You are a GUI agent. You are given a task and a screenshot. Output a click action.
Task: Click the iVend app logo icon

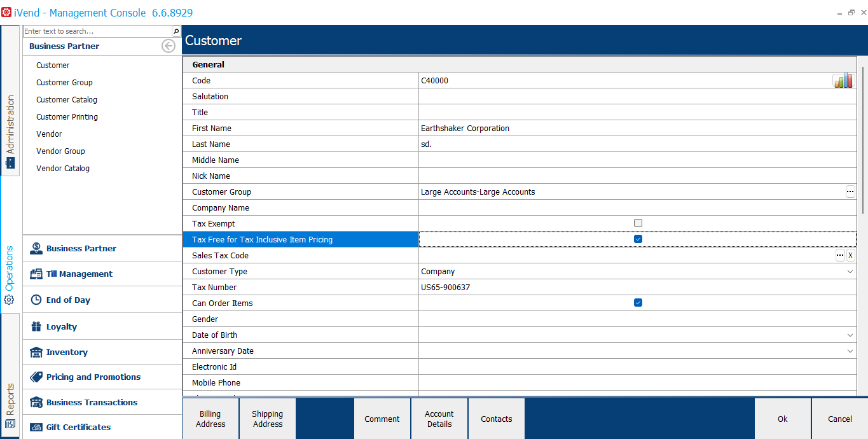pyautogui.click(x=6, y=12)
